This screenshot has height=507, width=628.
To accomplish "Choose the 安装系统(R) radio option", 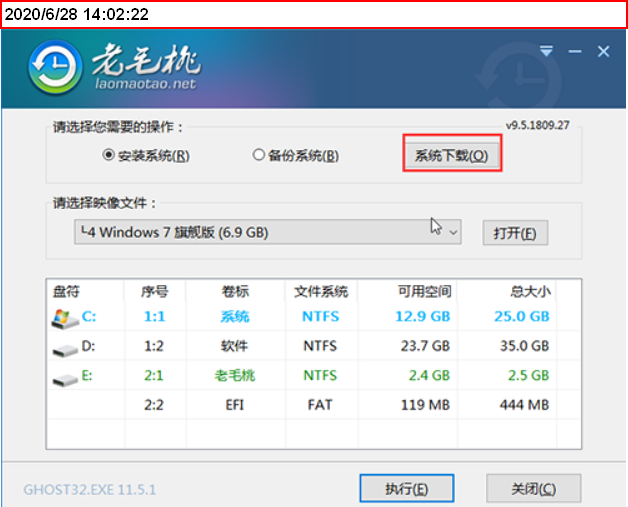I will tap(146, 155).
